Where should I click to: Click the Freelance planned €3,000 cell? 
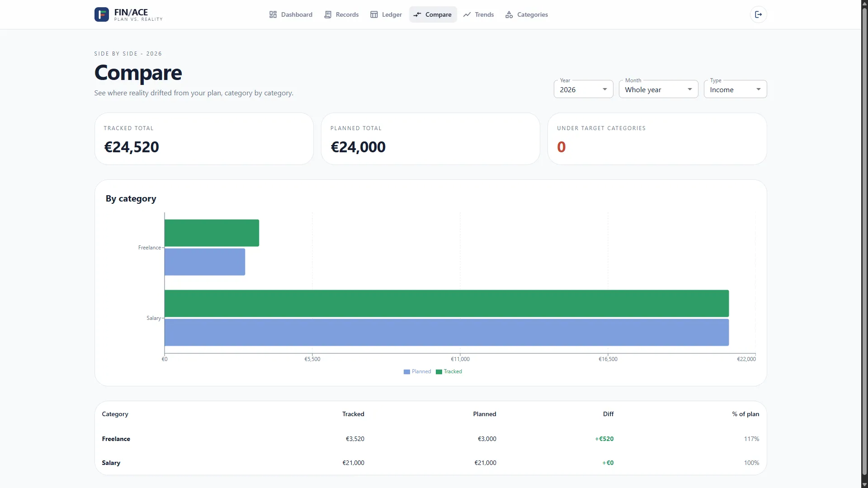click(x=487, y=439)
